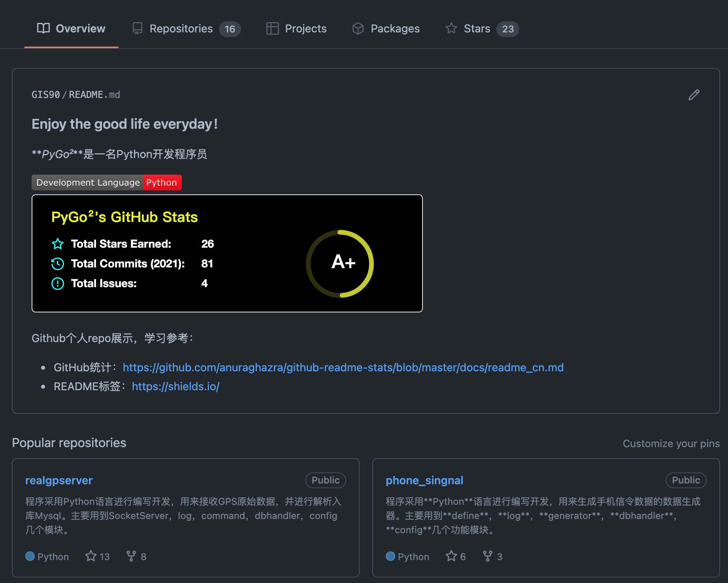Click the A+ rank progress circle
The height and width of the screenshot is (583, 728).
coord(340,263)
